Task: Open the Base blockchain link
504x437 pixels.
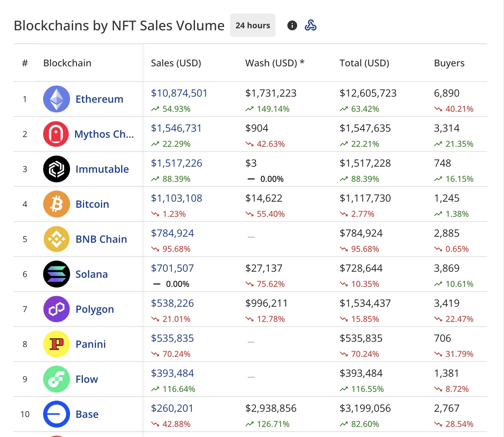Action: 87,414
